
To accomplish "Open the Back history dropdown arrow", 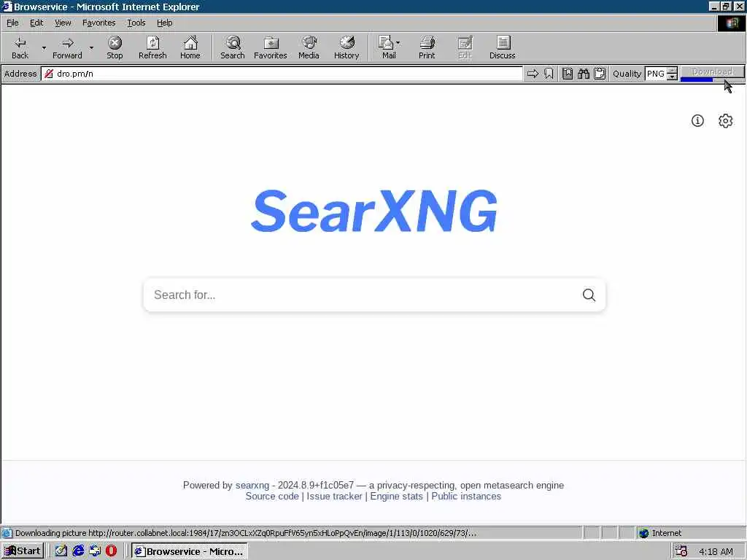I will (44, 47).
